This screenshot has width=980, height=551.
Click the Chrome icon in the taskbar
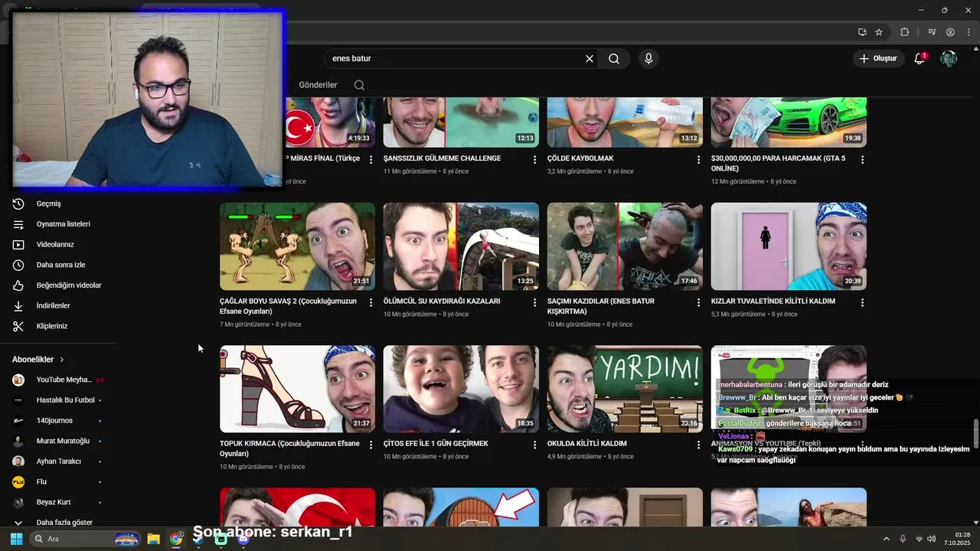click(x=176, y=539)
